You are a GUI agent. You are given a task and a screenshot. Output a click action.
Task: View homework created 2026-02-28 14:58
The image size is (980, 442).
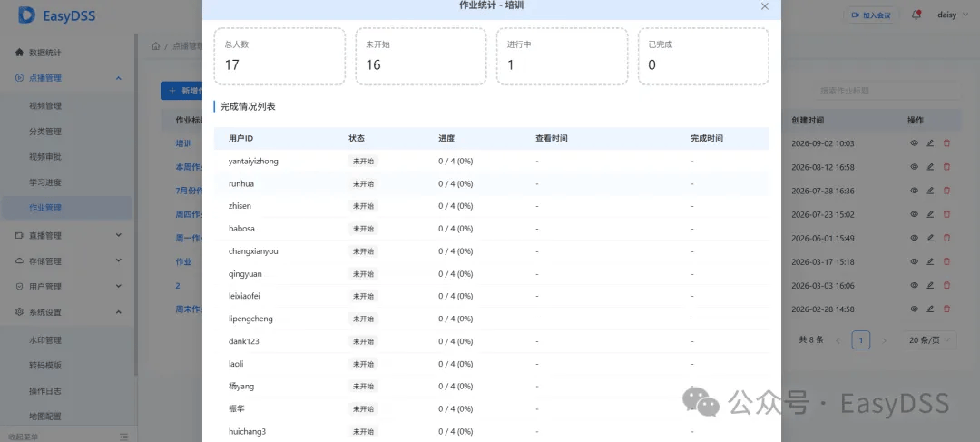[x=914, y=309]
